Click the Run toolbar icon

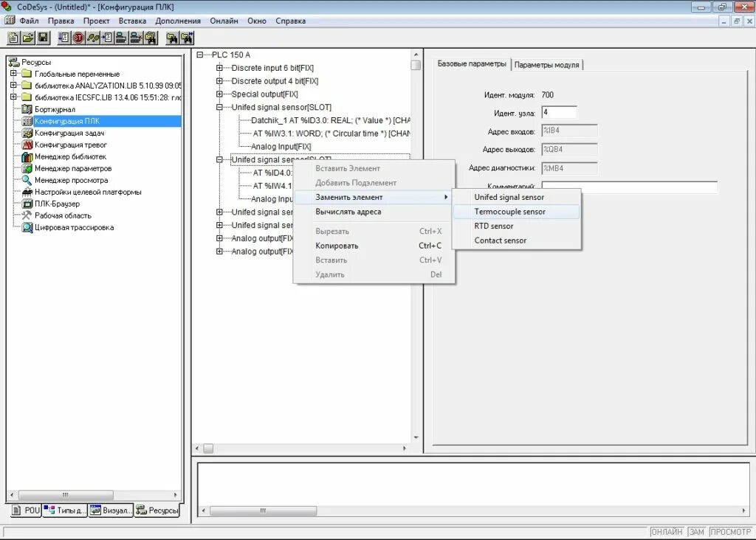pyautogui.click(x=63, y=38)
